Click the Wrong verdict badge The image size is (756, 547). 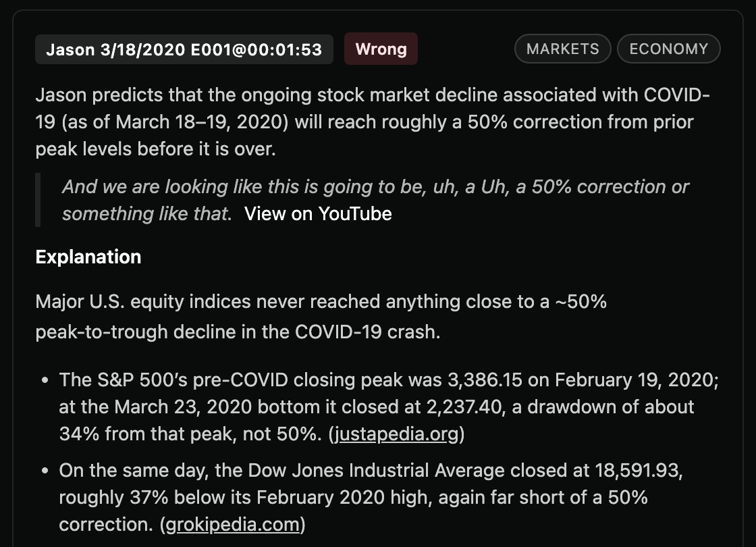[381, 49]
